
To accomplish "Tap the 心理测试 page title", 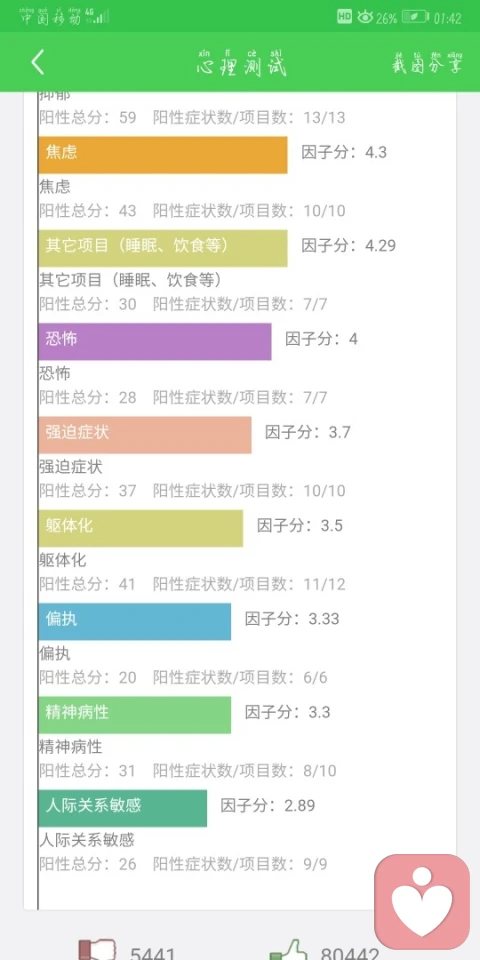I will coord(242,62).
